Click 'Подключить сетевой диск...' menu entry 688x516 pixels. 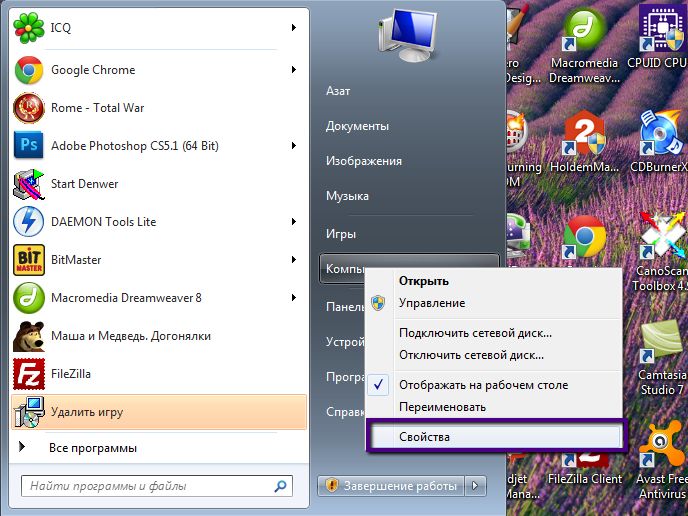click(475, 333)
